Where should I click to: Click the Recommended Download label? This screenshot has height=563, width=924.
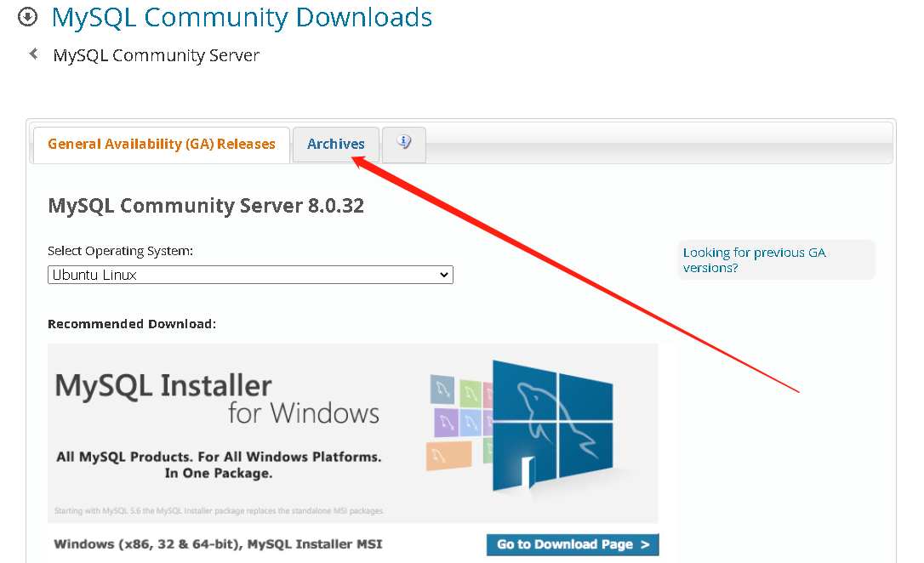[132, 324]
